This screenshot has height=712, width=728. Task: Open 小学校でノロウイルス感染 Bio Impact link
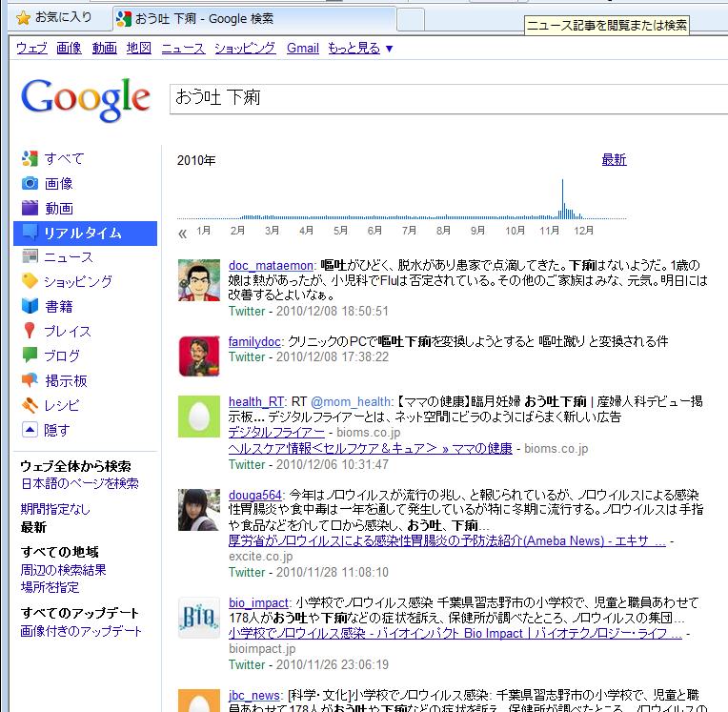455,633
